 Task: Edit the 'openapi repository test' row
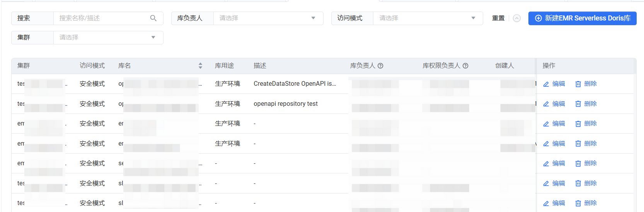554,104
